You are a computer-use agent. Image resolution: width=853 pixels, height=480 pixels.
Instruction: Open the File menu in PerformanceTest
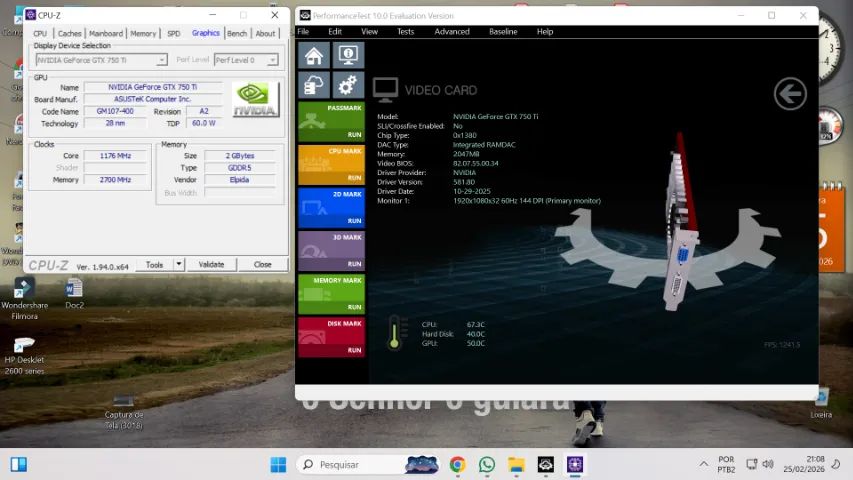click(304, 32)
